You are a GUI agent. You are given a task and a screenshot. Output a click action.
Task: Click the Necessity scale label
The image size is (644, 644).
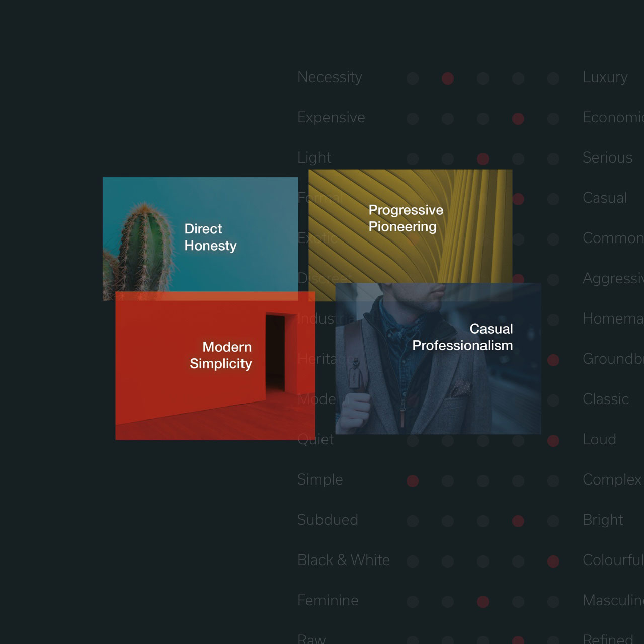pyautogui.click(x=330, y=77)
